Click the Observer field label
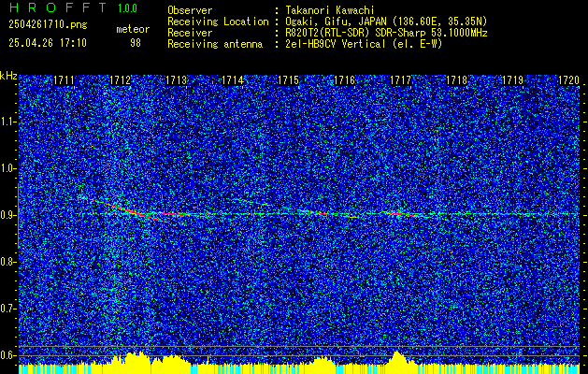This screenshot has width=588, height=374. click(x=190, y=10)
